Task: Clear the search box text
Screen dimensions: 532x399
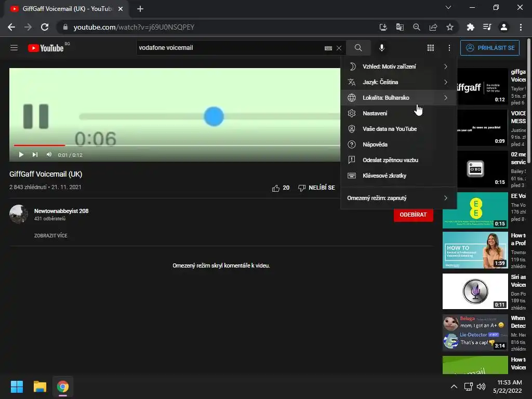Action: pos(339,48)
